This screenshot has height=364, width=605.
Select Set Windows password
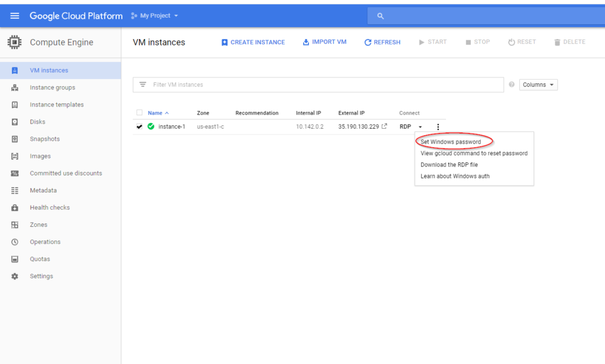(451, 142)
